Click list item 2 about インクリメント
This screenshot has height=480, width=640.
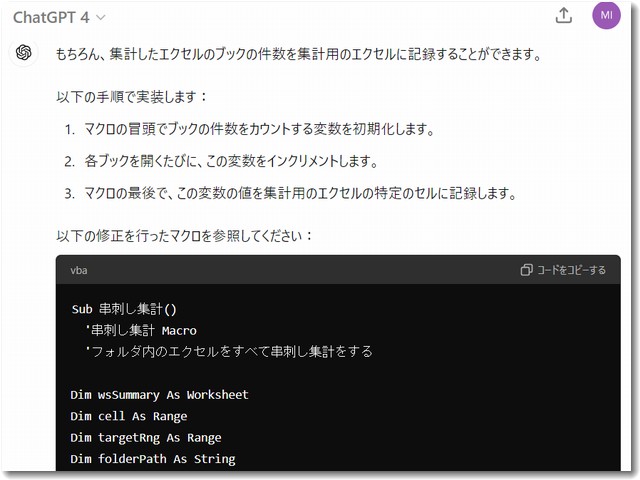click(x=221, y=161)
